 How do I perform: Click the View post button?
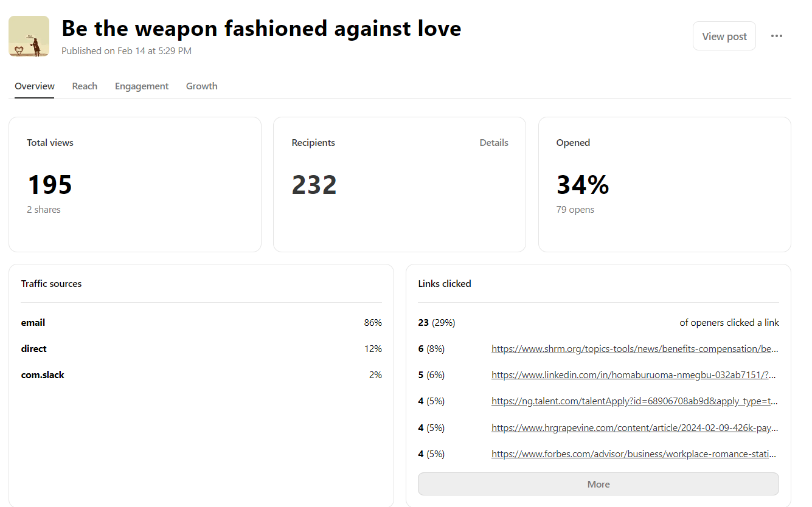click(724, 36)
